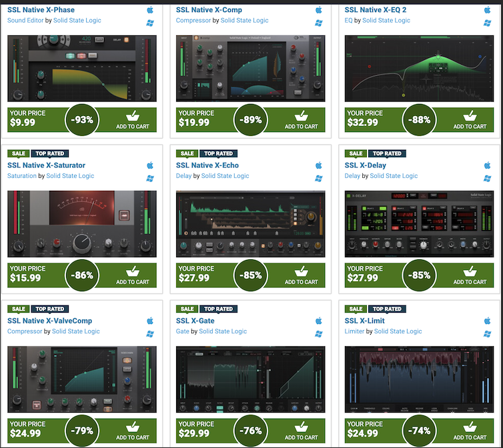Open the SSL Native X-Comp product title

coord(209,10)
